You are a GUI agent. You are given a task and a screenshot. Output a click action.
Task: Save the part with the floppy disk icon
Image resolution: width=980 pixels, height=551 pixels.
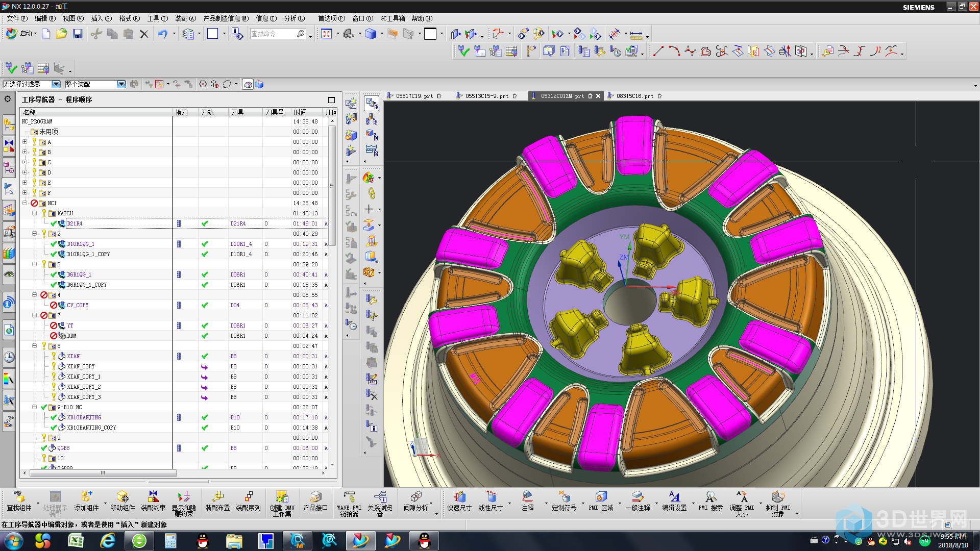[x=78, y=34]
